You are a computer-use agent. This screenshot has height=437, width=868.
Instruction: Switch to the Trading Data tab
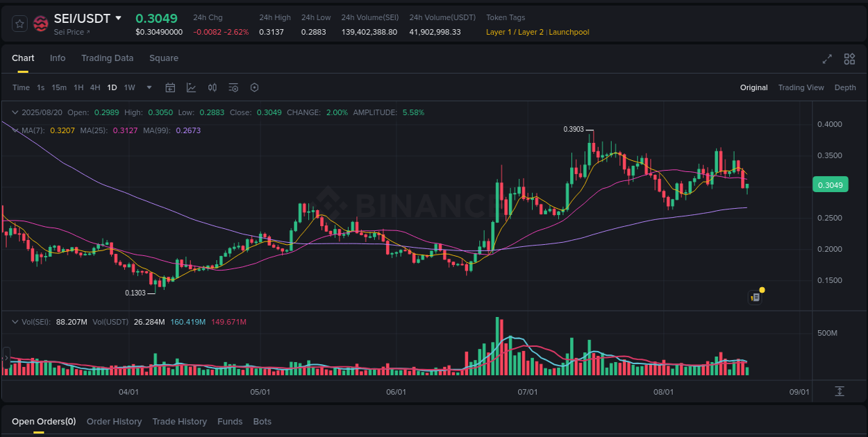(x=108, y=58)
